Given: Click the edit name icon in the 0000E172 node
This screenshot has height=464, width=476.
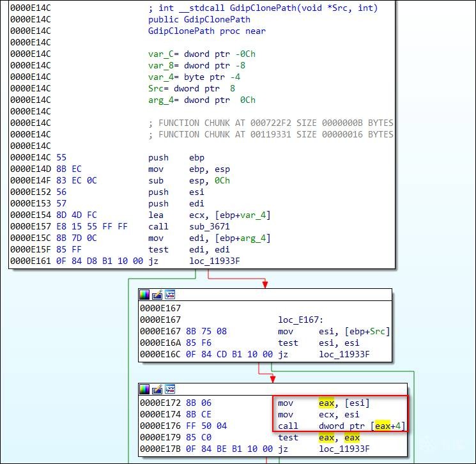Looking at the screenshot, I should coord(157,389).
